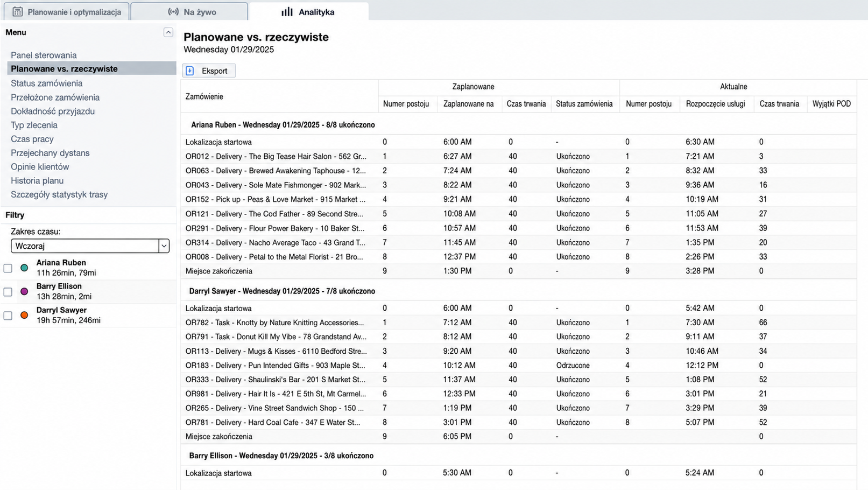Open Szczegóły statystyk trasy

[x=59, y=194]
